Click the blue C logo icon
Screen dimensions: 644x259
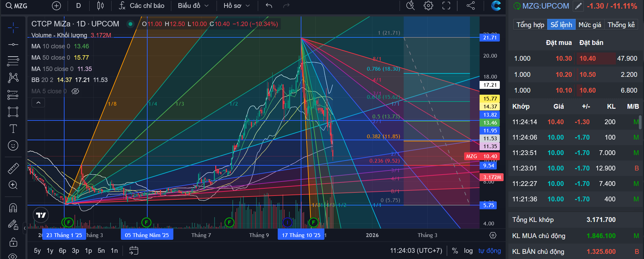click(496, 6)
